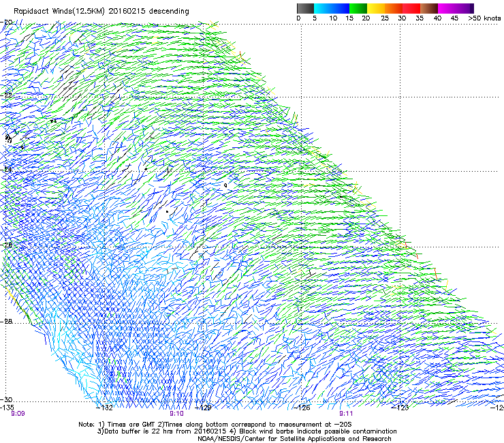Click the '-22' latitude axis label
This screenshot has height=443, width=504.
point(6,95)
